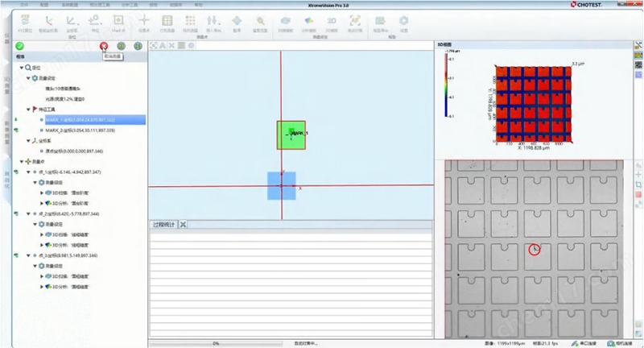Click the red cancel measurement button

click(105, 46)
